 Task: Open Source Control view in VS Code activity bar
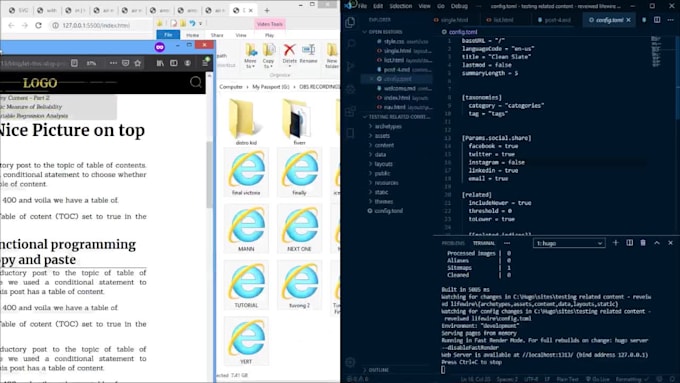(x=350, y=66)
